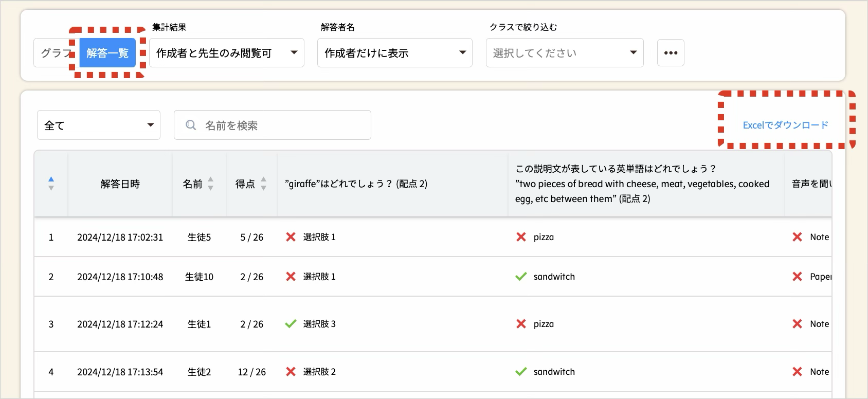Click the magnifier search icon
Screen dimensions: 868x399
pos(191,125)
